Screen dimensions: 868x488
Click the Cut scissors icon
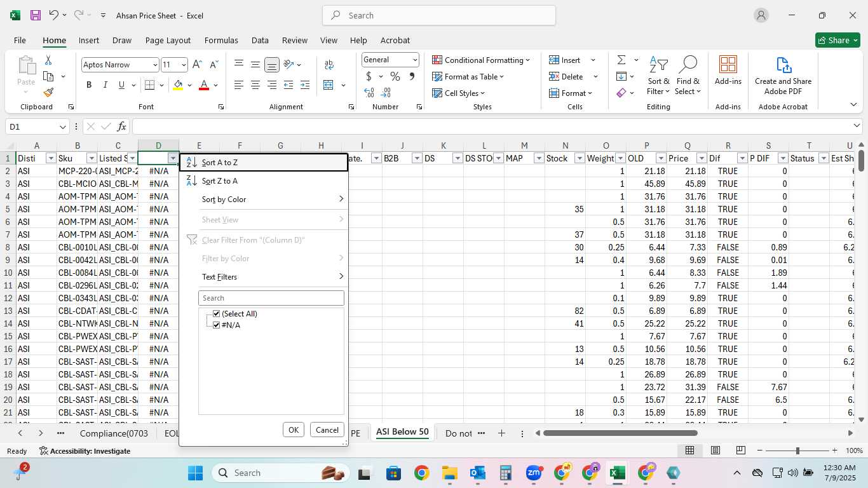[x=48, y=60]
